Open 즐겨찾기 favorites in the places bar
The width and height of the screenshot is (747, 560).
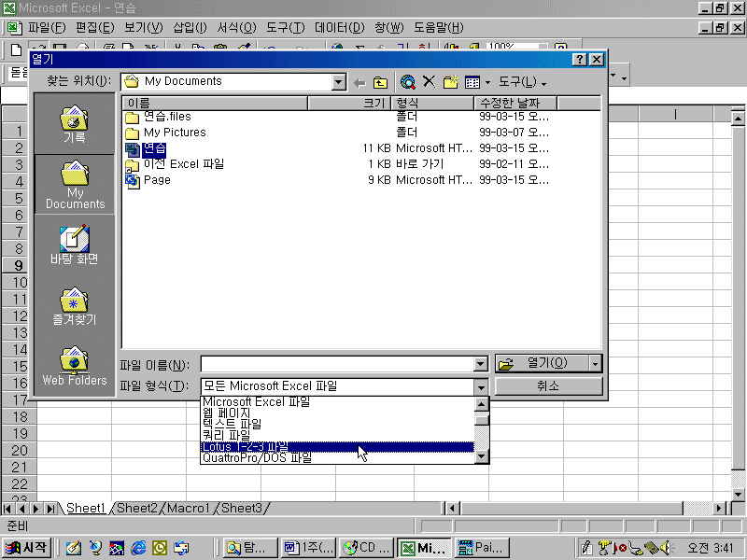(x=75, y=306)
